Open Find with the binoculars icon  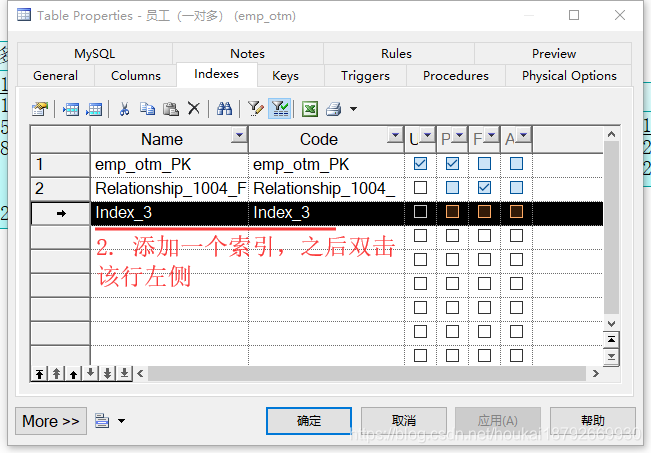[x=225, y=109]
